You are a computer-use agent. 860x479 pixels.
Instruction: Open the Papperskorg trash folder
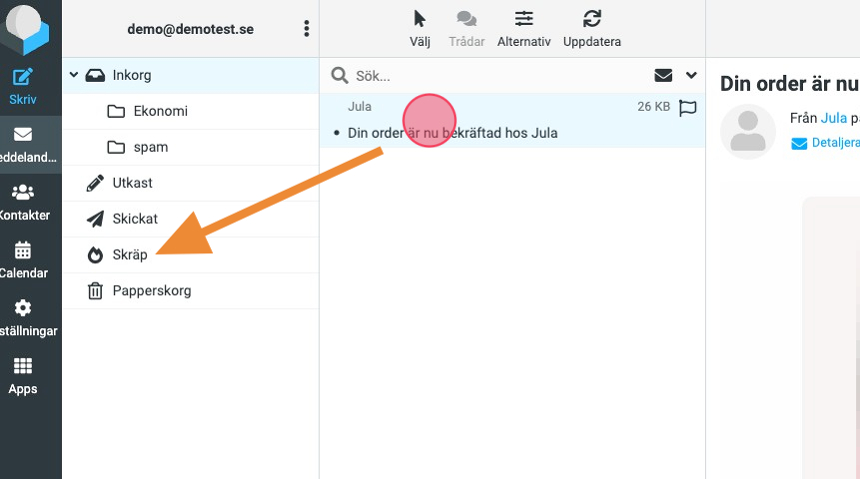pos(151,291)
